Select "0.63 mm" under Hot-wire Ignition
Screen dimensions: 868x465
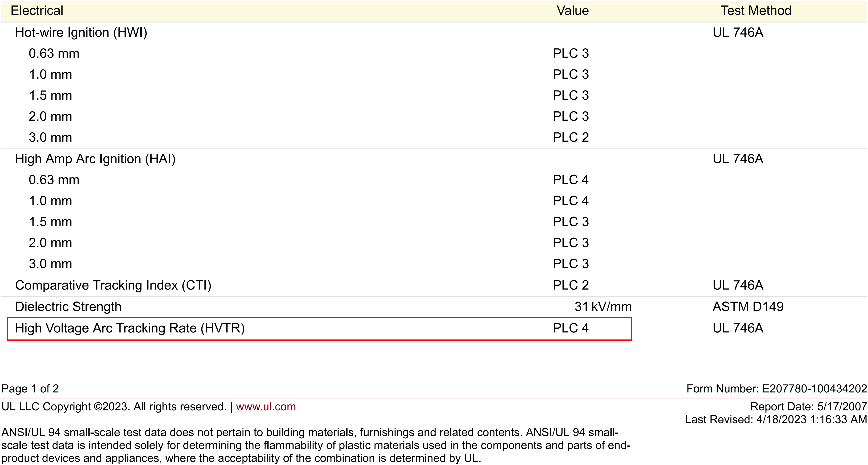[x=54, y=54]
